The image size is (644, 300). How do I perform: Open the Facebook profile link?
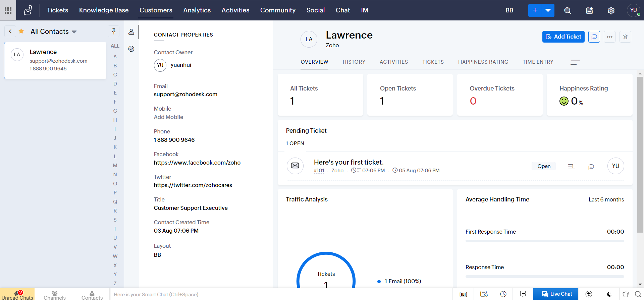tap(197, 163)
